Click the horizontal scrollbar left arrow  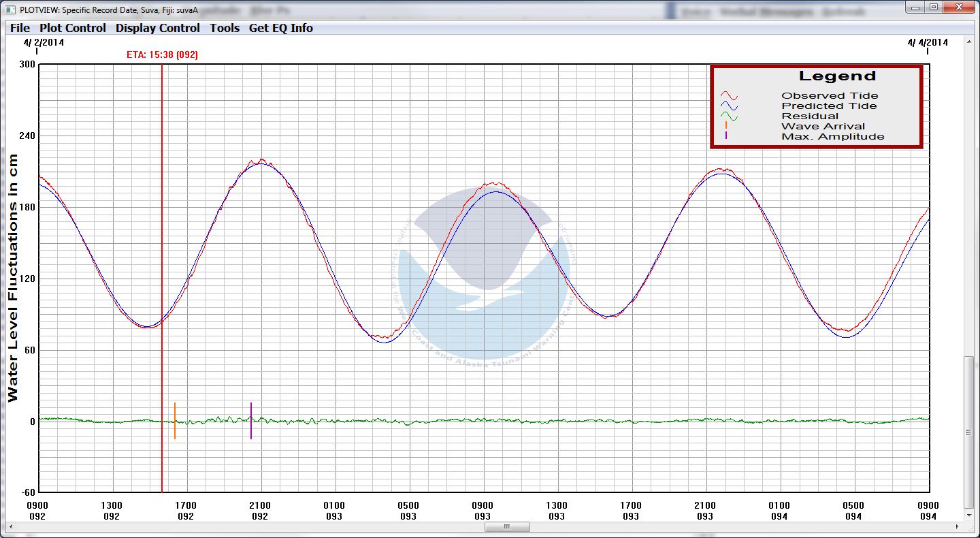point(12,526)
